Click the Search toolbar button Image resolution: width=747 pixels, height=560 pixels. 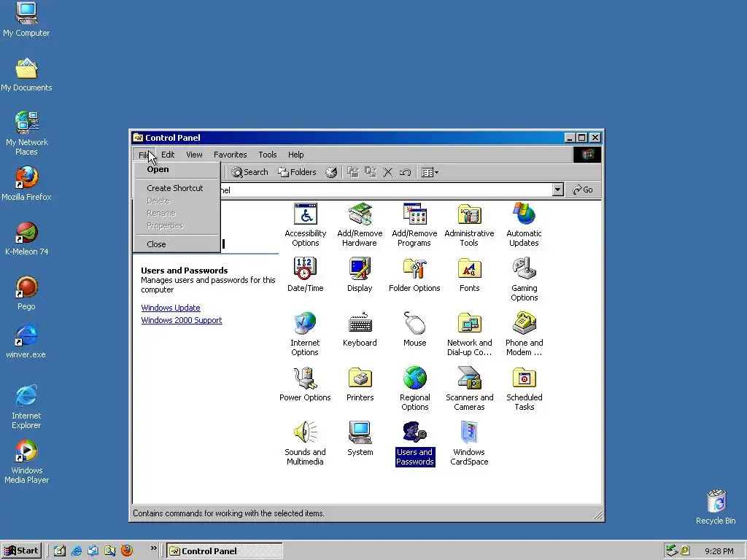tap(249, 172)
